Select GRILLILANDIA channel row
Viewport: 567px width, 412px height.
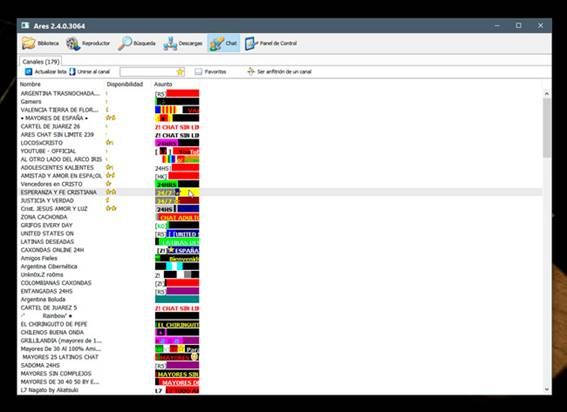(61, 341)
